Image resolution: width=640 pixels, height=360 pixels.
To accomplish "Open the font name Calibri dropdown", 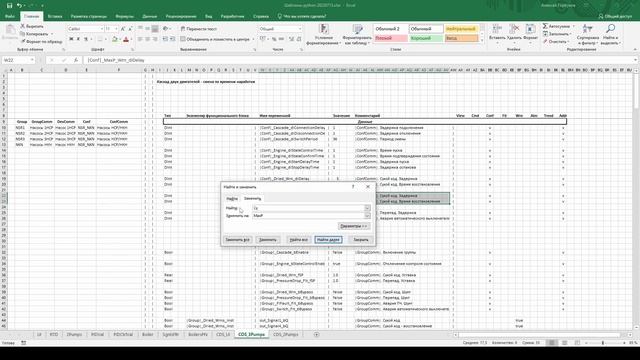I will point(102,29).
